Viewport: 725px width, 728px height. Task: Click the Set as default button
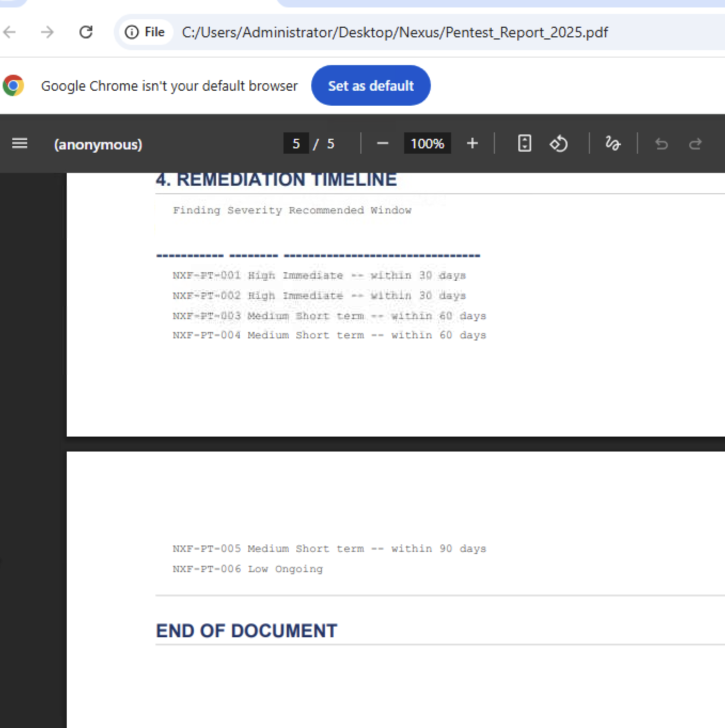(371, 85)
